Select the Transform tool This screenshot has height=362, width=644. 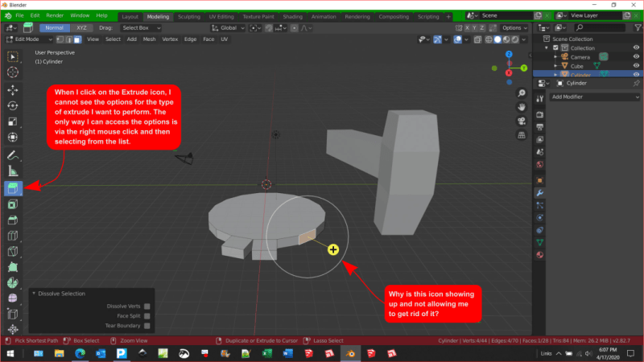coord(13,137)
